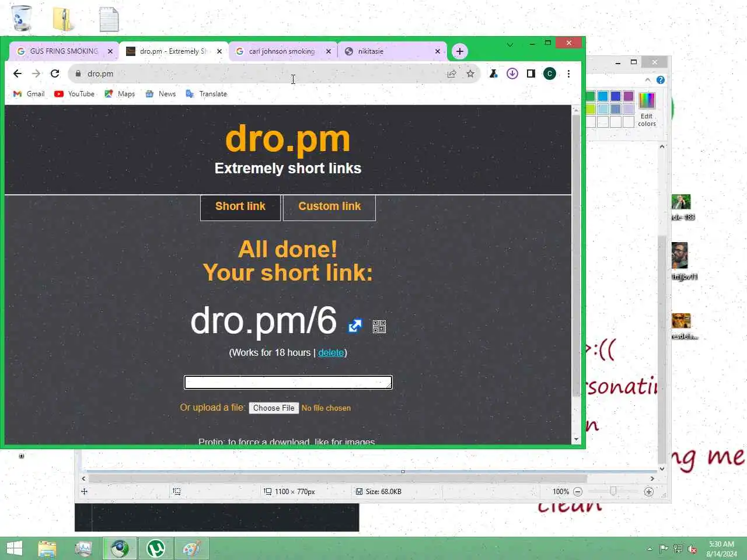Open Paint help question mark icon
747x560 pixels.
(x=661, y=80)
